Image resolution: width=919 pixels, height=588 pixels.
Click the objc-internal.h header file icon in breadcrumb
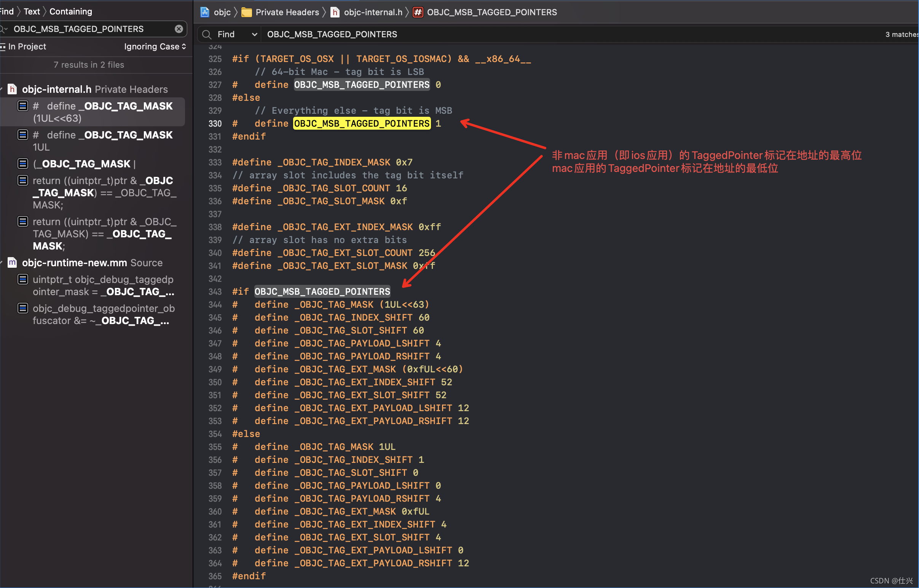pos(335,12)
